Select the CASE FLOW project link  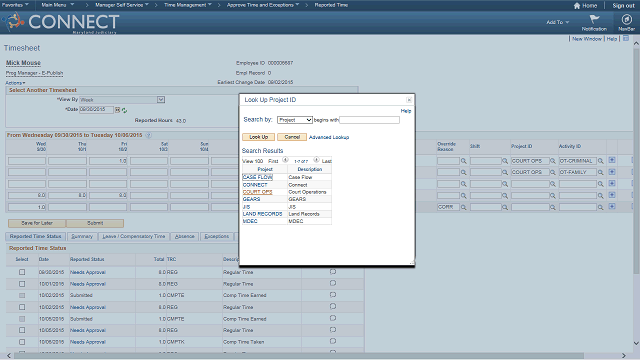257,177
